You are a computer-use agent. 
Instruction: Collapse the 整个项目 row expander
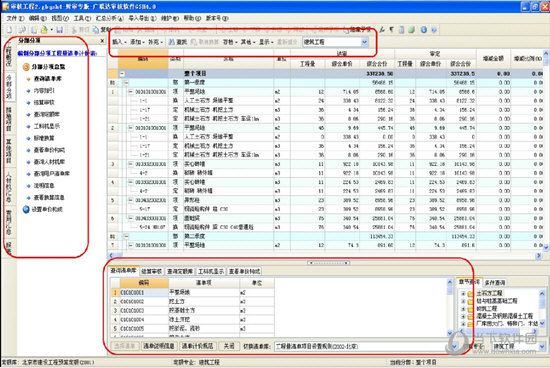click(122, 74)
